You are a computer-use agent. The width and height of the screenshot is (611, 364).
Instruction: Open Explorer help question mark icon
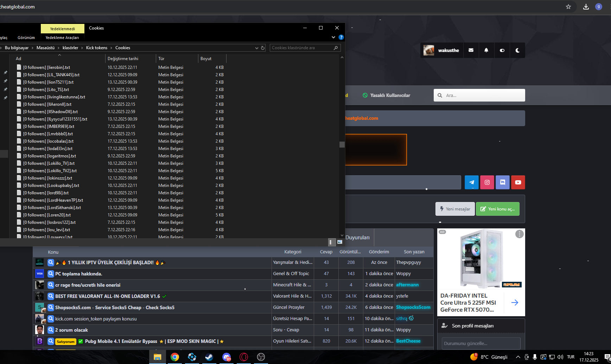click(341, 37)
